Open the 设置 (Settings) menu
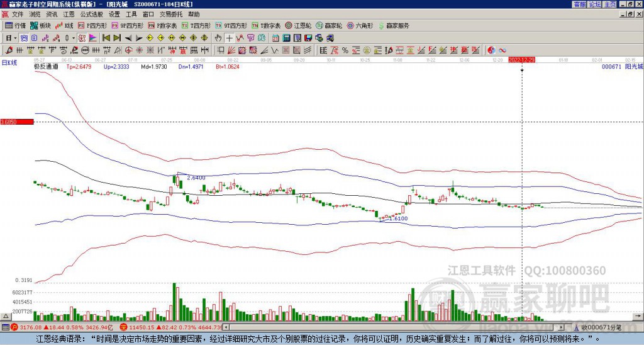Screen dimensions: 644x345 (x=114, y=14)
